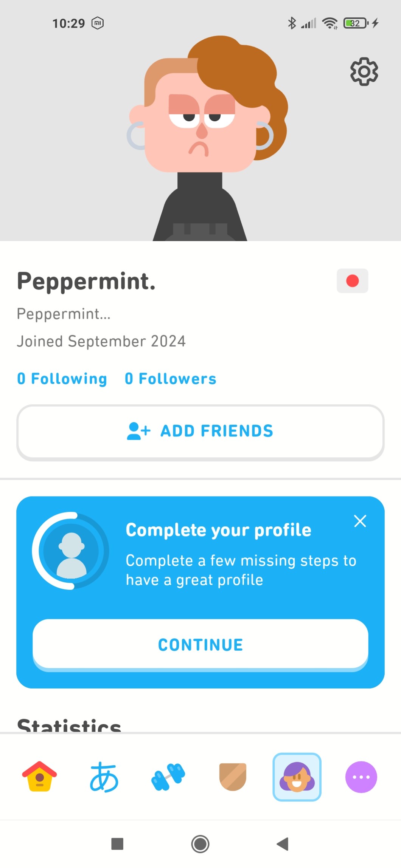
Task: Open recent apps with square button
Action: [x=117, y=844]
